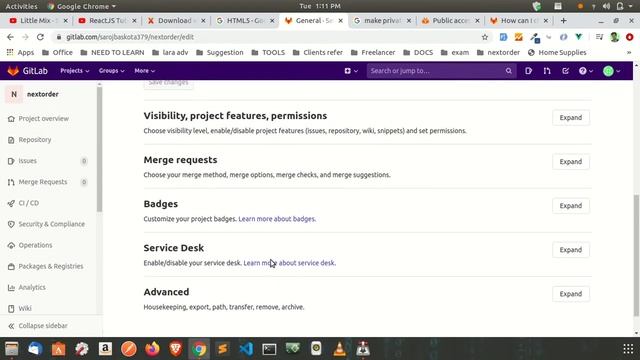The width and height of the screenshot is (640, 360).
Task: Open the to-do list icon in top bar
Action: 565,71
